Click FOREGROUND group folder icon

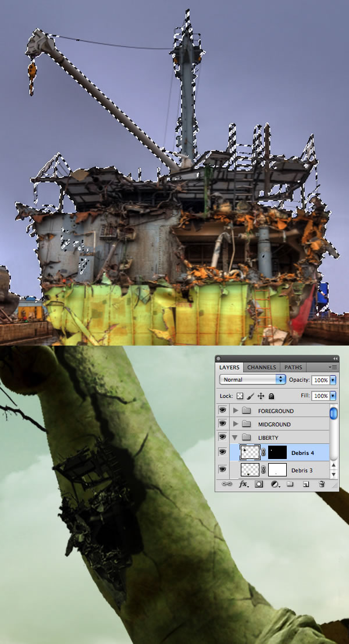[247, 411]
